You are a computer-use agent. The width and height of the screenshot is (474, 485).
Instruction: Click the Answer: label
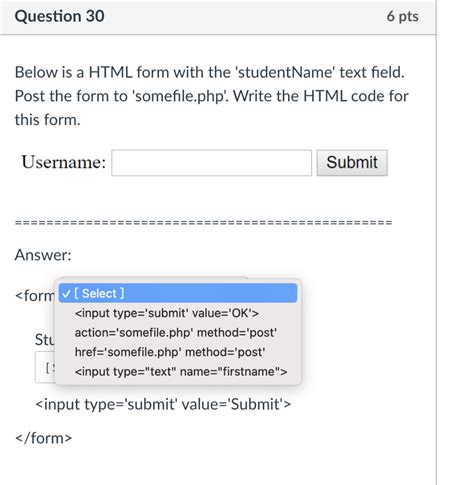[x=43, y=255]
